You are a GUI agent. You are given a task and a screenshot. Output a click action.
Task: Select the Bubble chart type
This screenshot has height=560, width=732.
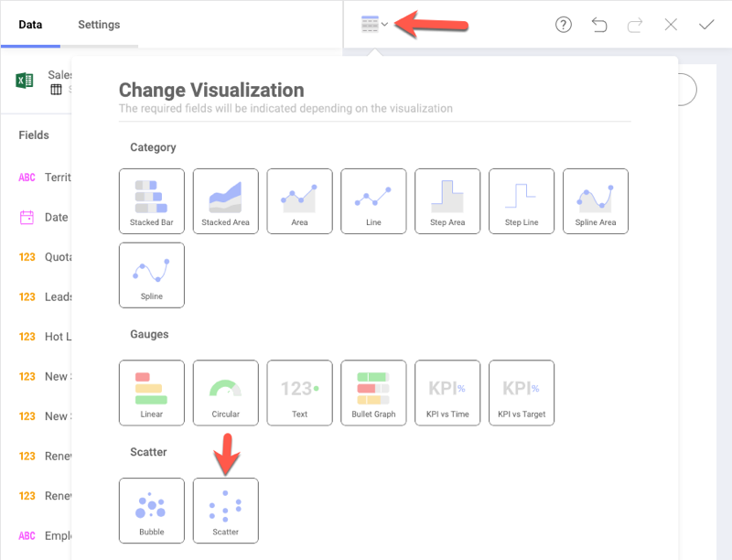(151, 510)
